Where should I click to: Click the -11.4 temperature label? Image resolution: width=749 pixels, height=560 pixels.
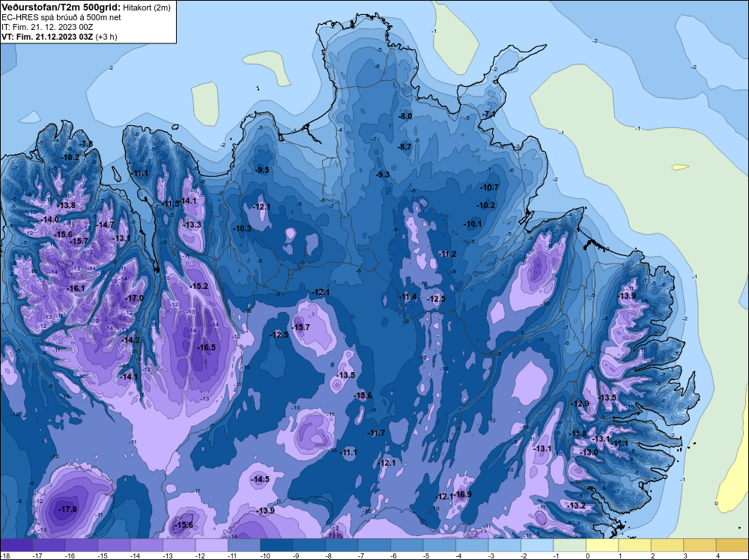coord(407,297)
